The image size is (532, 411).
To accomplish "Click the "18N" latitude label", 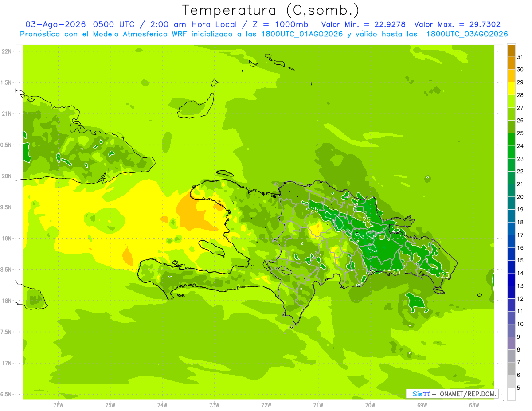I will pyautogui.click(x=6, y=301).
